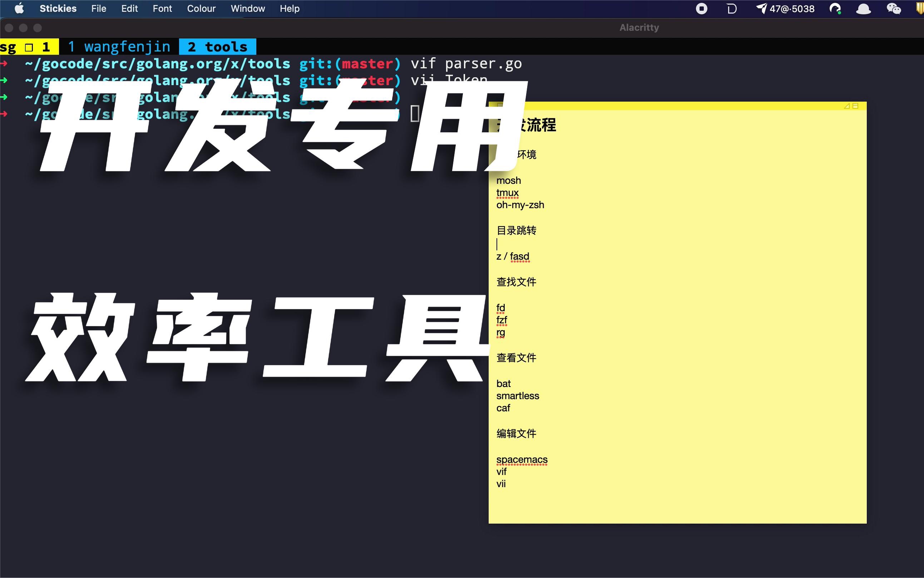The width and height of the screenshot is (924, 578).
Task: Click the terminal cursor block on the prompt line
Action: click(415, 113)
